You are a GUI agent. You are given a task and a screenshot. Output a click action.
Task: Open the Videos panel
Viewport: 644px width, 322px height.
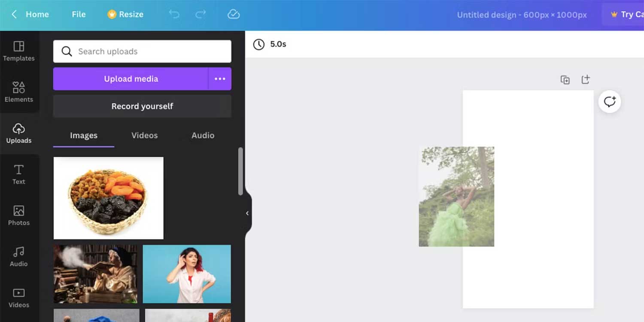coord(18,297)
